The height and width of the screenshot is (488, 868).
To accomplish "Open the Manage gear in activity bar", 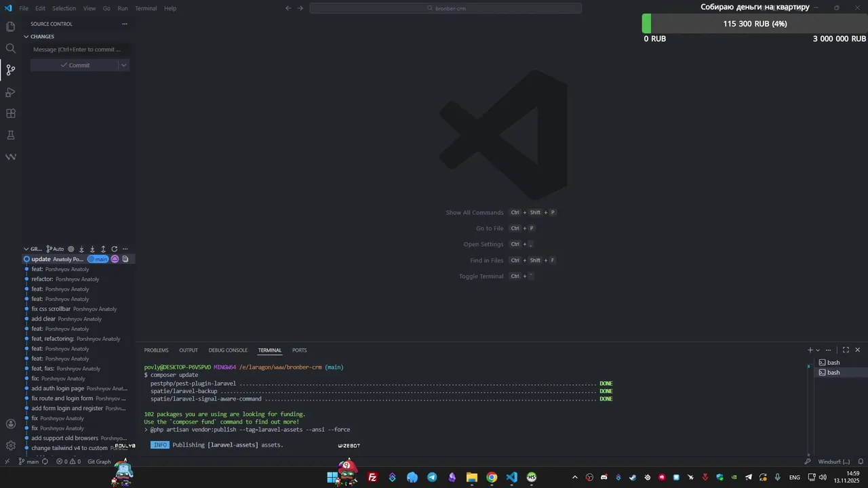I will point(11,445).
